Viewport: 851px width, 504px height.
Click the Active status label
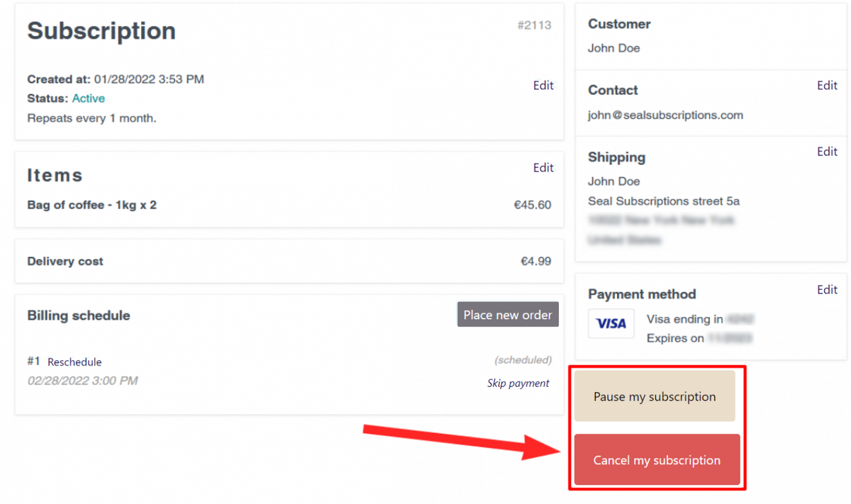(89, 99)
